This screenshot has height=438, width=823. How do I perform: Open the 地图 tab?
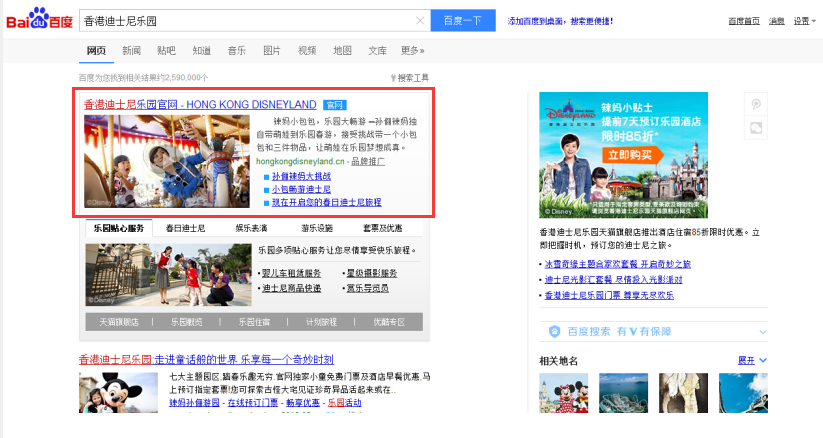(x=342, y=50)
